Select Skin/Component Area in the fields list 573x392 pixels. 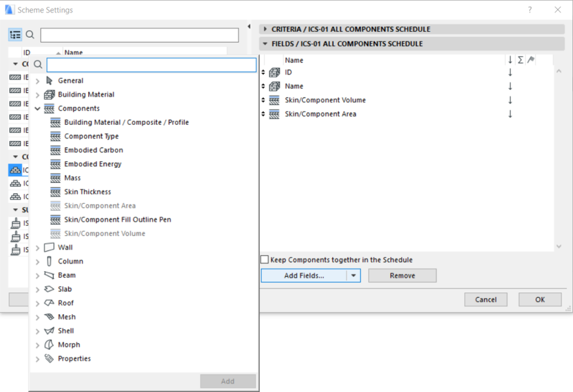pyautogui.click(x=321, y=114)
